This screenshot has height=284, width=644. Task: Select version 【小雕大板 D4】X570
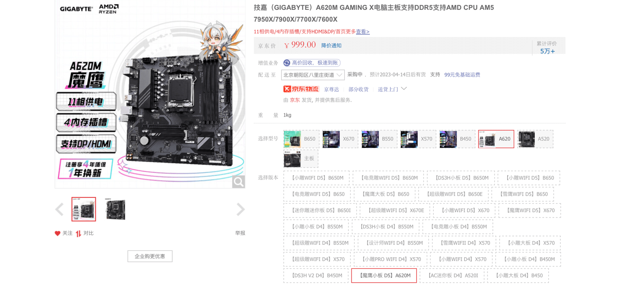click(x=530, y=243)
